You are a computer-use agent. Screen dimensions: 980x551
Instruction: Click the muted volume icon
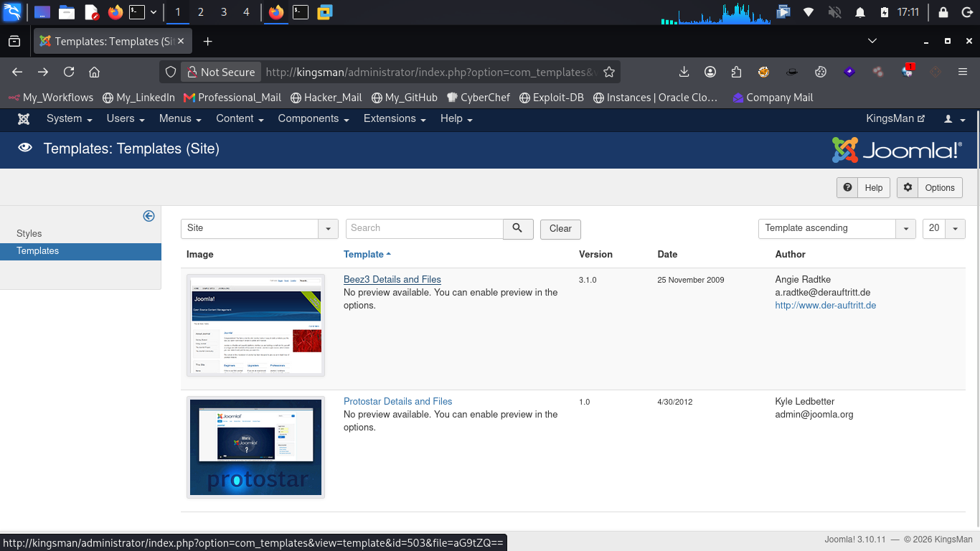(834, 12)
